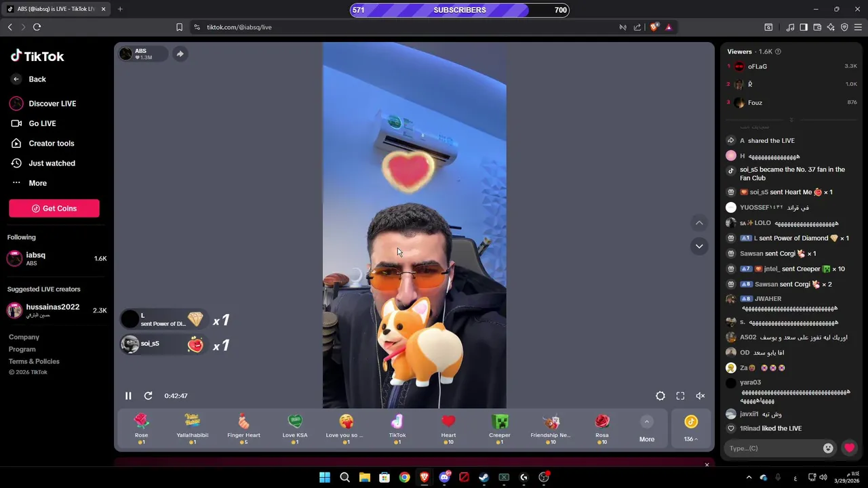The image size is (868, 488).
Task: Close the bottom banner with X
Action: click(707, 465)
